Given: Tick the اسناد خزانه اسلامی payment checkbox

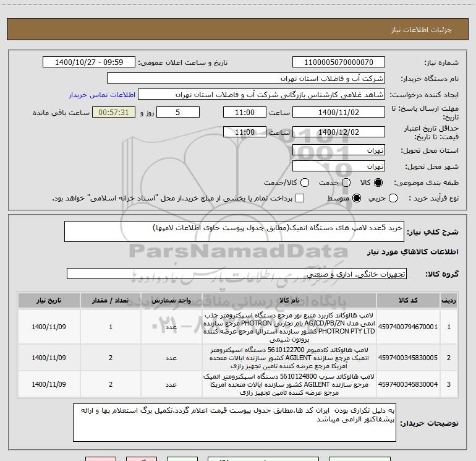Looking at the screenshot, I should coord(300,198).
